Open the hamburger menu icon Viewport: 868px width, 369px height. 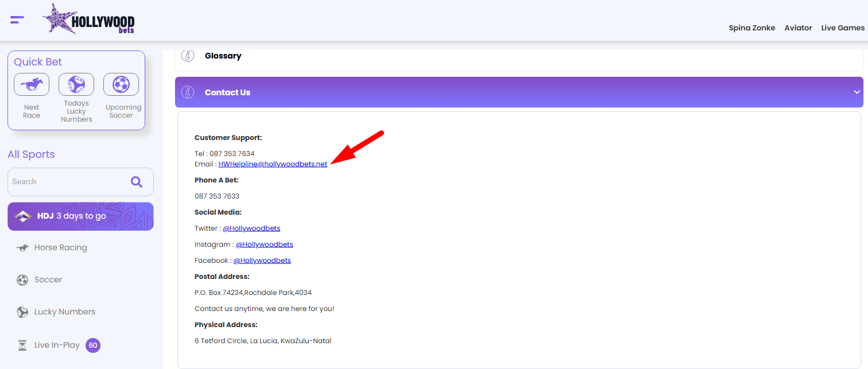point(17,20)
